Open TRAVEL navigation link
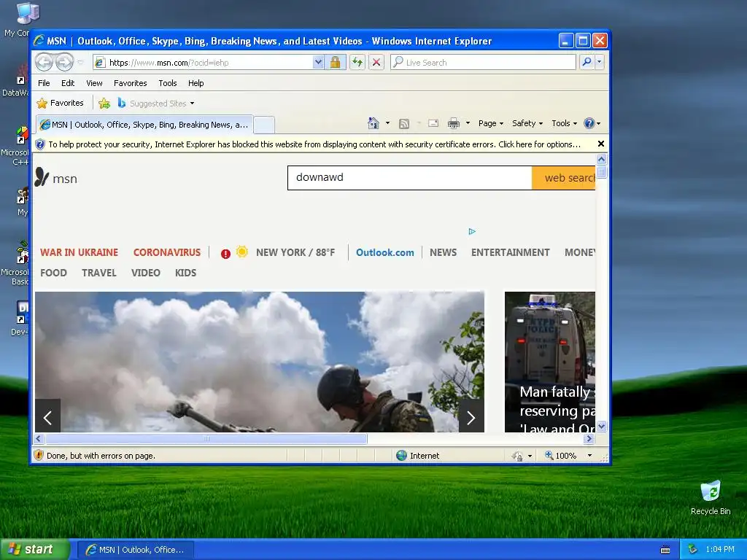747x560 pixels. (99, 273)
